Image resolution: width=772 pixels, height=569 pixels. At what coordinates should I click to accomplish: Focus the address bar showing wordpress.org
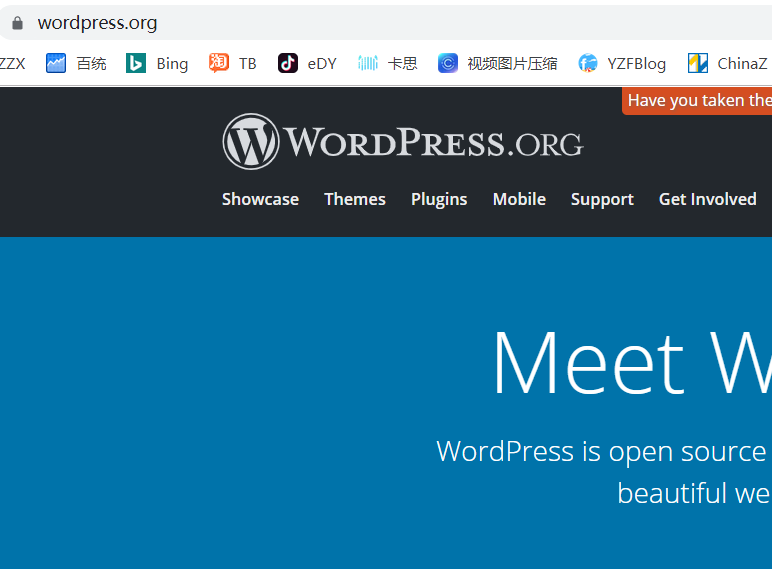click(x=300, y=23)
